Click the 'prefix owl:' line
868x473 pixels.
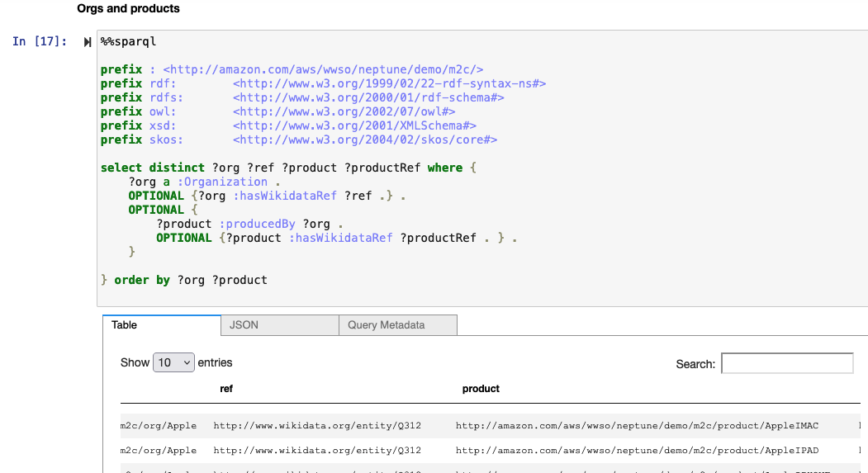[x=277, y=111]
